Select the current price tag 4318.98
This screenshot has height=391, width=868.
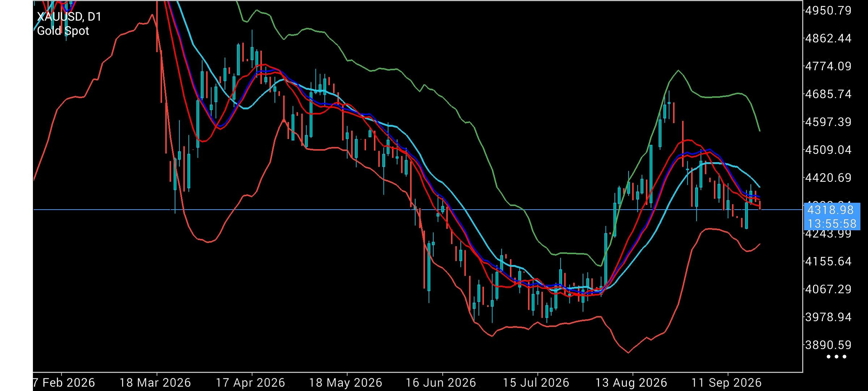tap(830, 210)
